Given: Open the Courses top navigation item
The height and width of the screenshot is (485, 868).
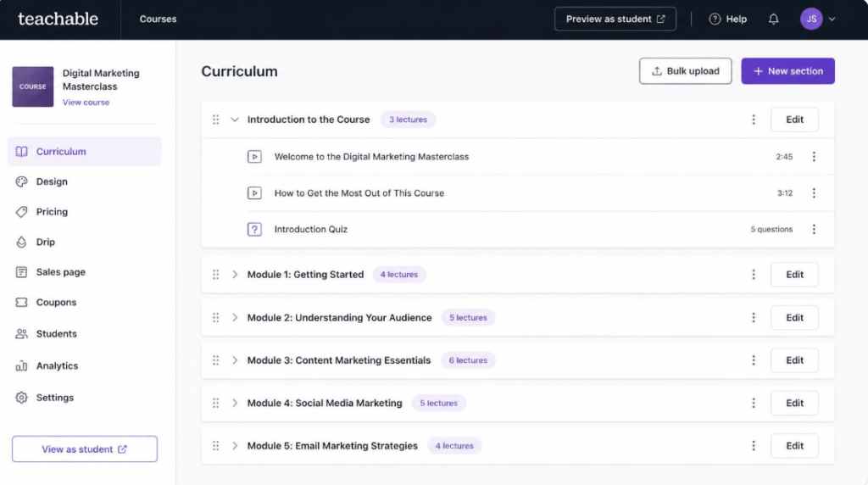Looking at the screenshot, I should pos(158,19).
